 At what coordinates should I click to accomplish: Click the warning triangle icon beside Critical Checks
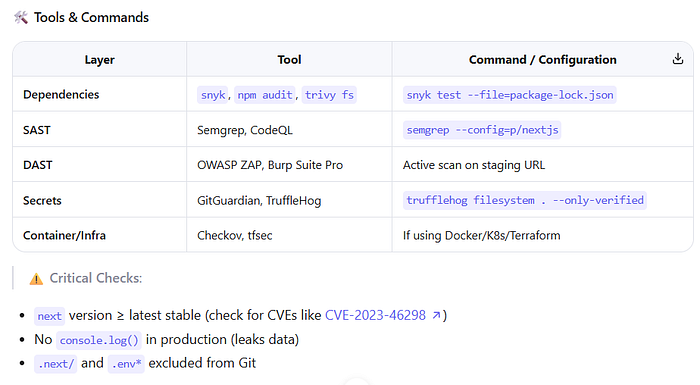36,279
